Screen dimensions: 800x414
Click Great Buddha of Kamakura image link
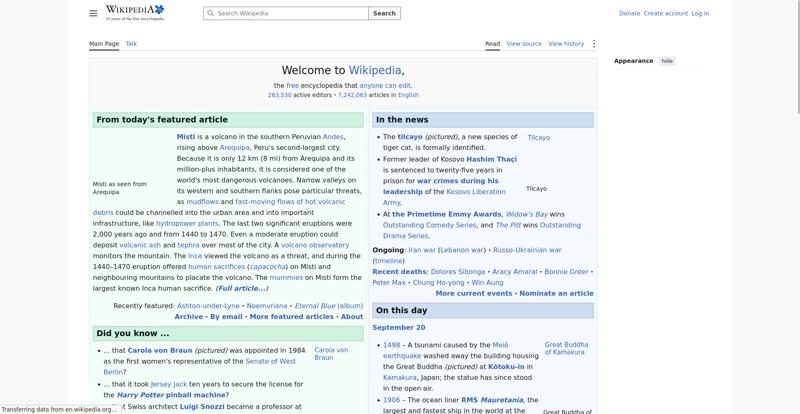566,348
